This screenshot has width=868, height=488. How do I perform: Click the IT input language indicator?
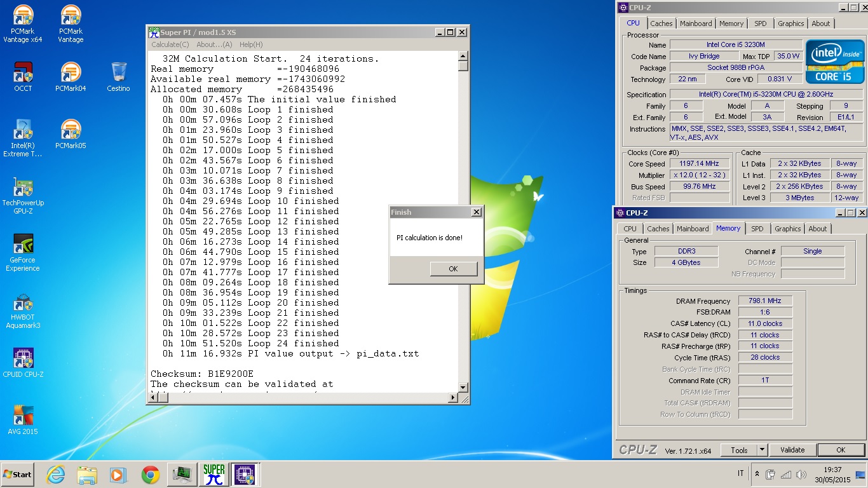[741, 474]
